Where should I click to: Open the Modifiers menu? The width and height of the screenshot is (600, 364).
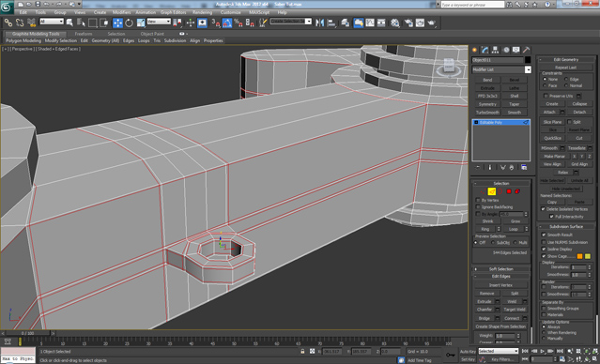pyautogui.click(x=122, y=12)
